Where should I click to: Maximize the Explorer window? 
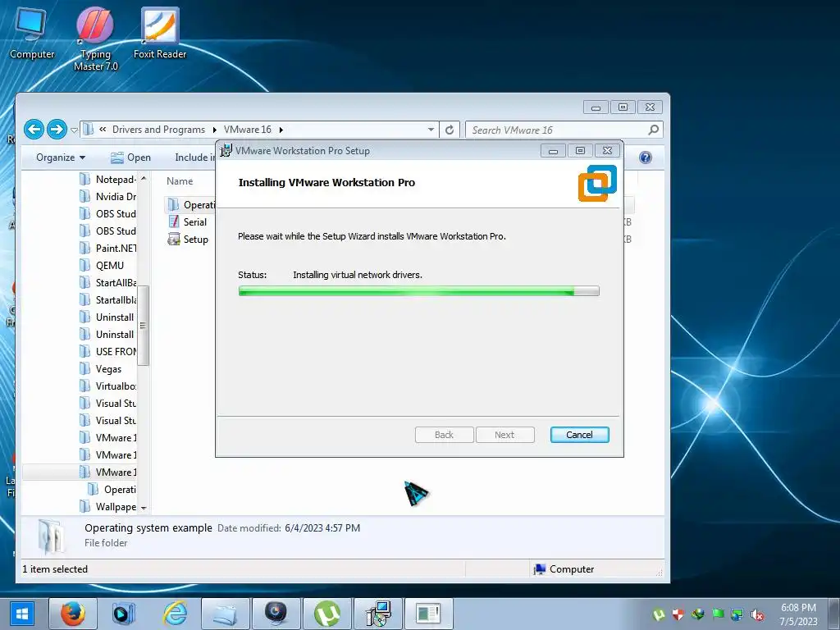[x=623, y=107]
